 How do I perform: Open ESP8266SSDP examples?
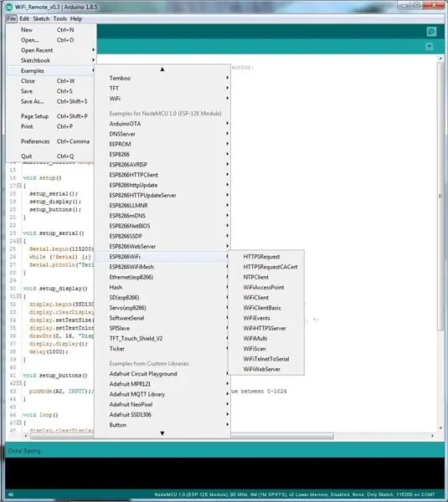[162, 236]
